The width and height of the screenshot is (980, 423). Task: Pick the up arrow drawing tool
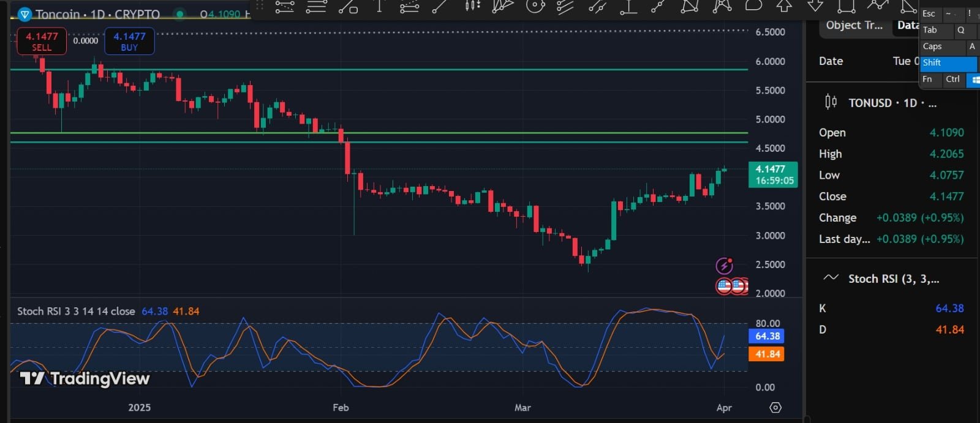(x=784, y=6)
